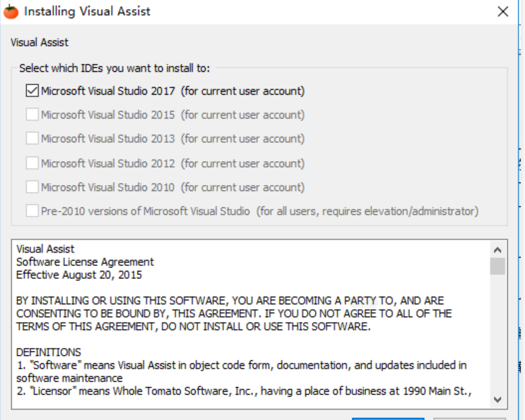Click the "Select which IDEs" group label
525x420 pixels.
(x=114, y=68)
